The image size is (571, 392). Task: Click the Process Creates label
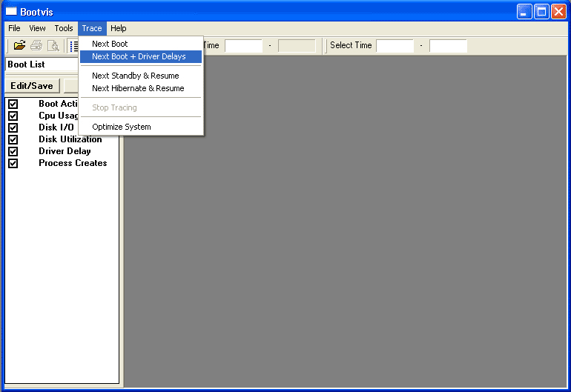click(73, 163)
